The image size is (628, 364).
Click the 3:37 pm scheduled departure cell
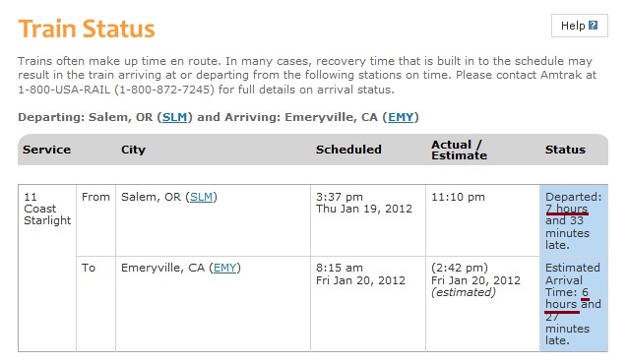368,220
